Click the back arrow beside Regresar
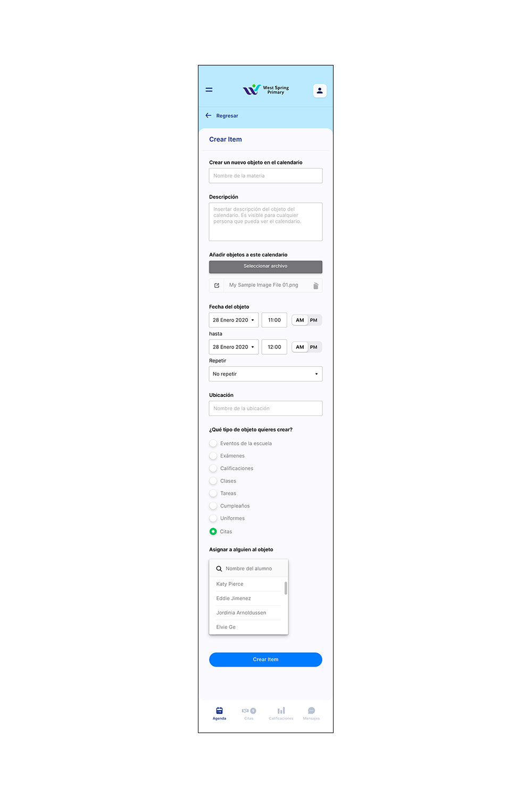This screenshot has width=532, height=798. [209, 115]
